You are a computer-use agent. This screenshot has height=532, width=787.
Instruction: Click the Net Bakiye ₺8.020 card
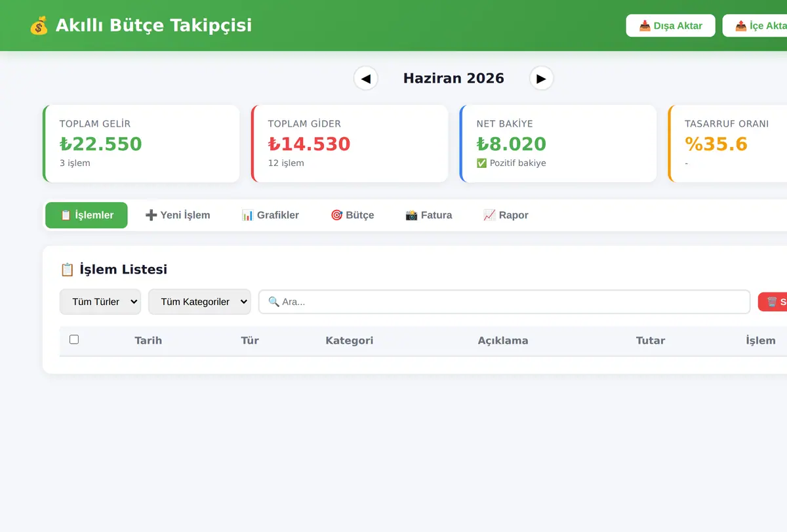558,144
